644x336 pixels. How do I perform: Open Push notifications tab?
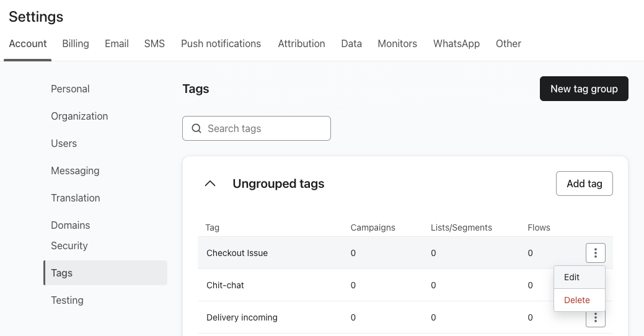pyautogui.click(x=221, y=43)
